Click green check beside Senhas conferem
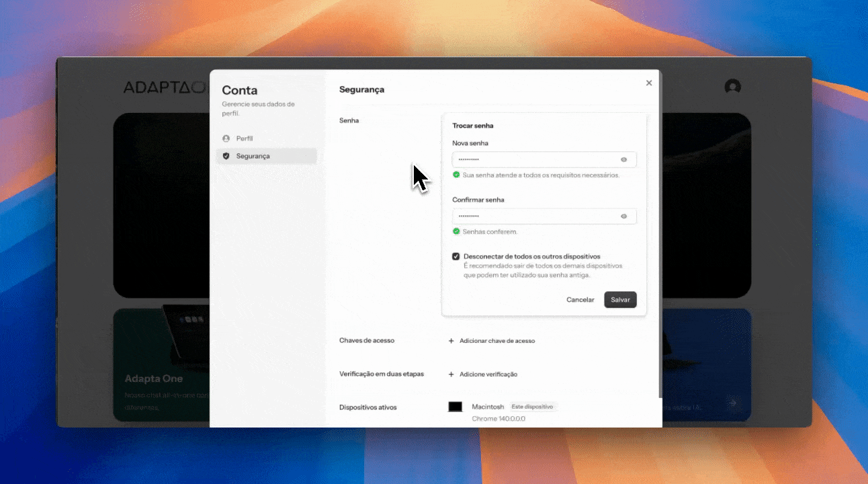 pos(456,231)
